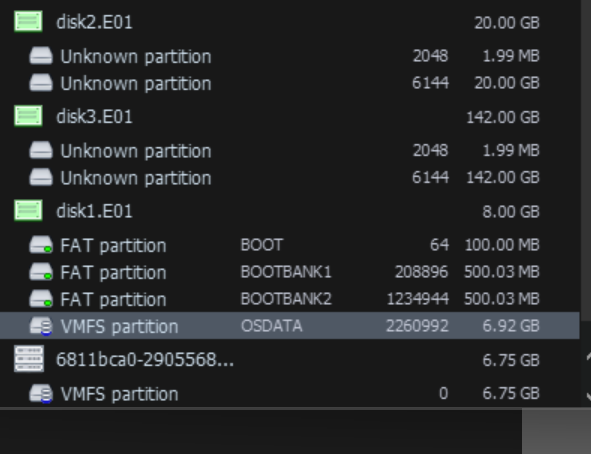The width and height of the screenshot is (591, 454).
Task: Click the disk2.E01 image icon
Action: [28, 21]
